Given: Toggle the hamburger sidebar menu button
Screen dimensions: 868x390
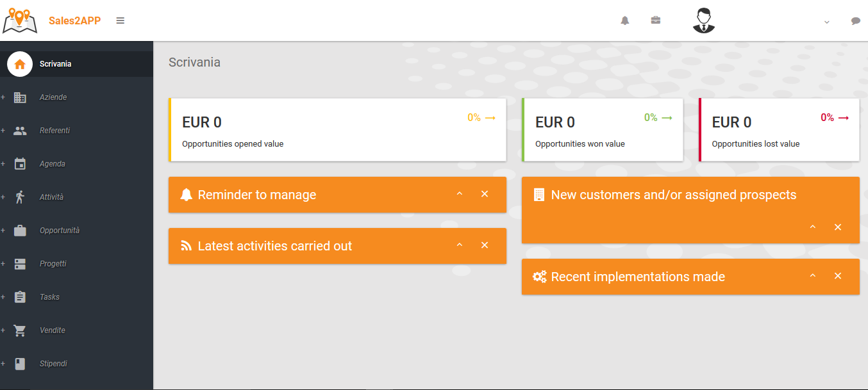Looking at the screenshot, I should (120, 20).
